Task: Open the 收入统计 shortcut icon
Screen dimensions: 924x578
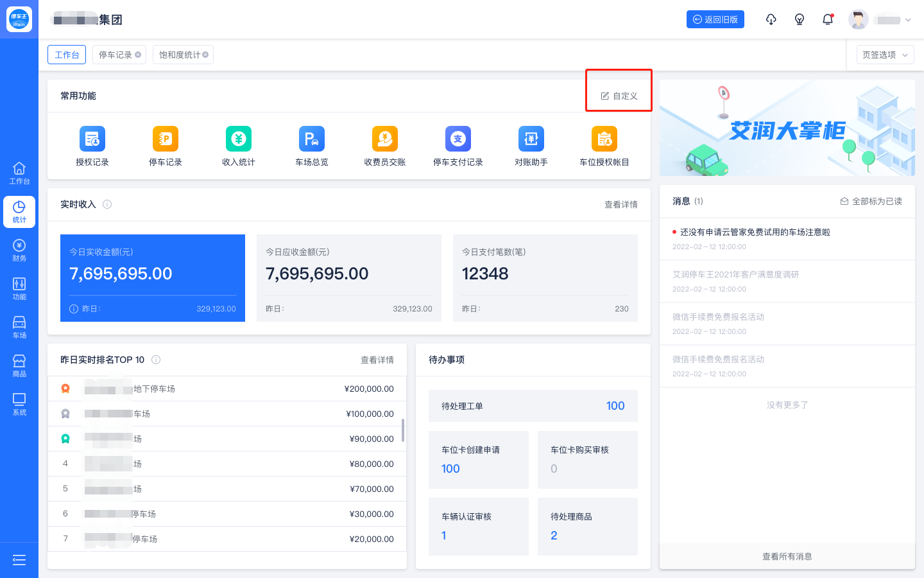Action: click(x=239, y=139)
